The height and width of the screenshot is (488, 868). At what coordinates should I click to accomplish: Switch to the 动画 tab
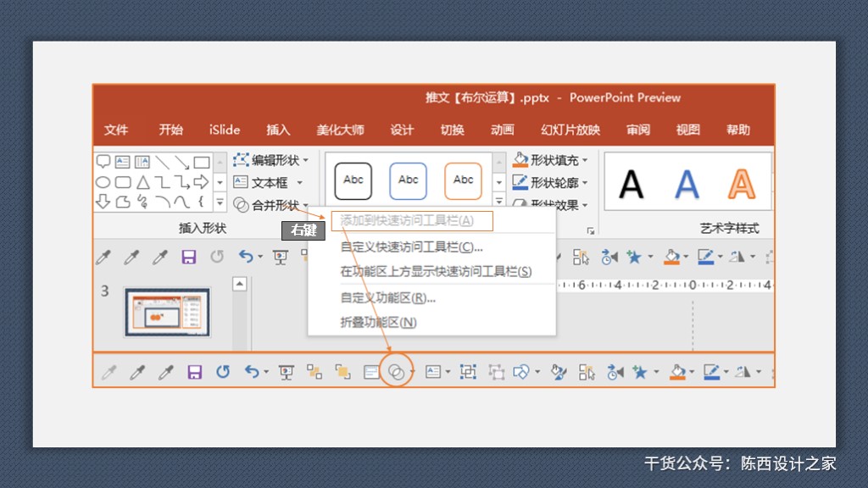tap(502, 130)
